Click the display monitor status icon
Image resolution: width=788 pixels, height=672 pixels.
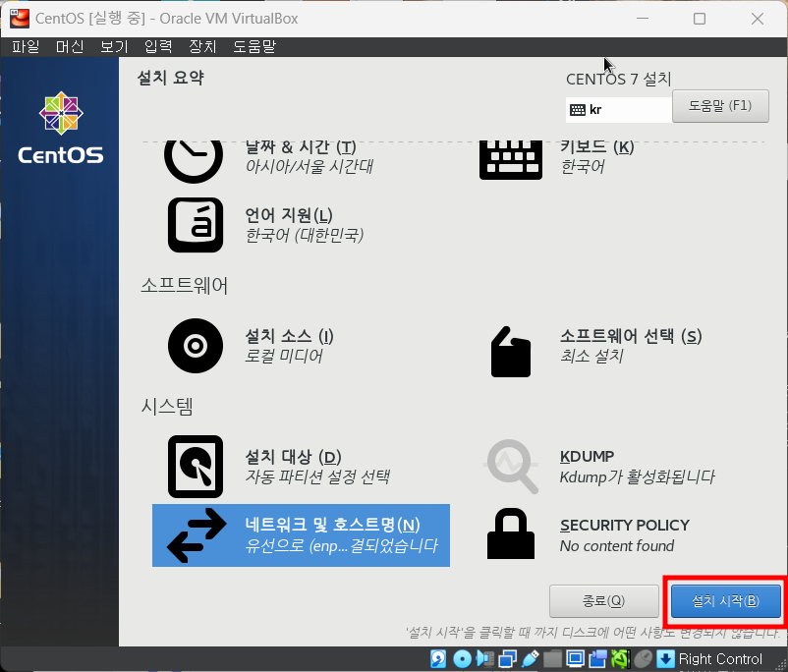[575, 658]
